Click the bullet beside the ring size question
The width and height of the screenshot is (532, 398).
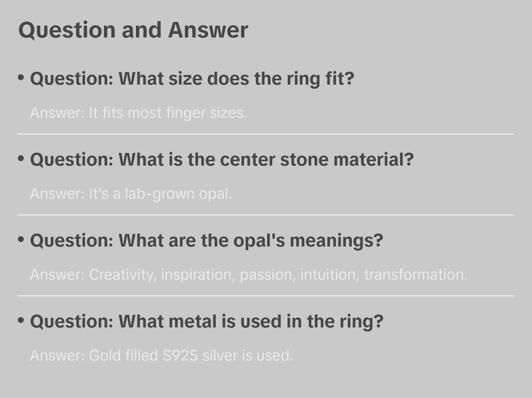21,77
